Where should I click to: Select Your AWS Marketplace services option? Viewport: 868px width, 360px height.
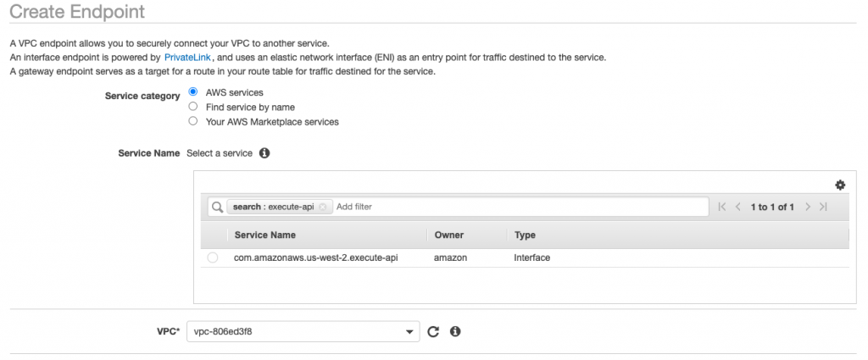click(192, 120)
